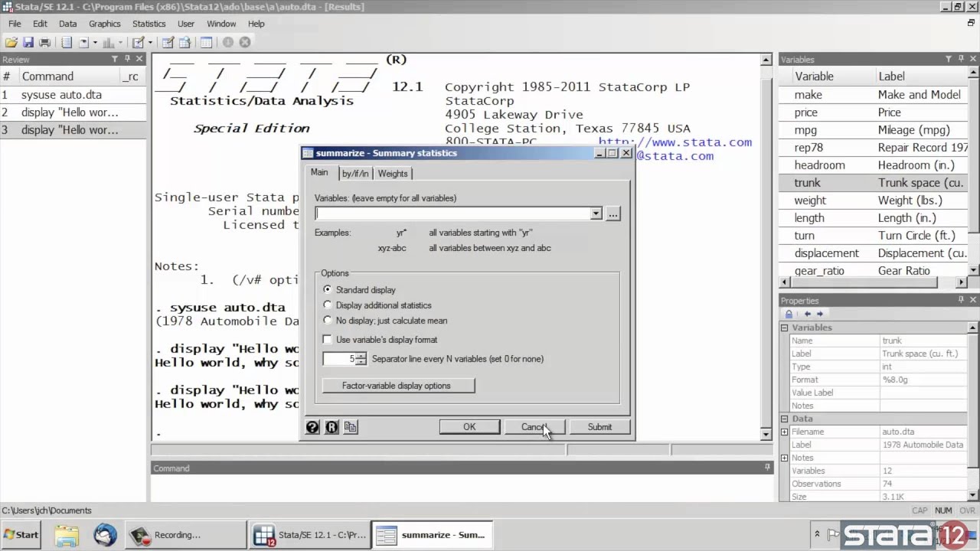This screenshot has height=551, width=980.
Task: Click the Windows Start button
Action: tap(21, 535)
